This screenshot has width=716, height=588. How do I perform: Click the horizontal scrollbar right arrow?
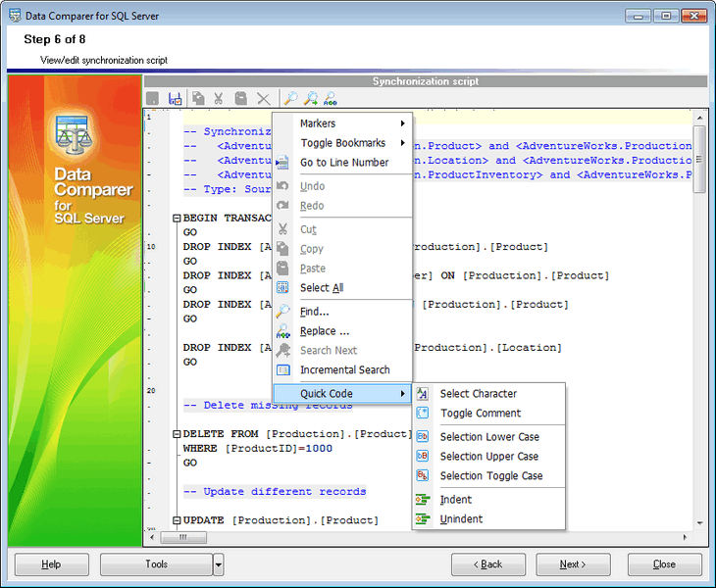(685, 537)
